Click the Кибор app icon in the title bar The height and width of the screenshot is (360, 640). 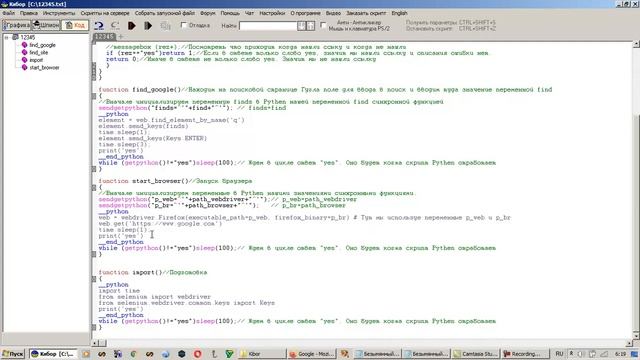(x=4, y=4)
